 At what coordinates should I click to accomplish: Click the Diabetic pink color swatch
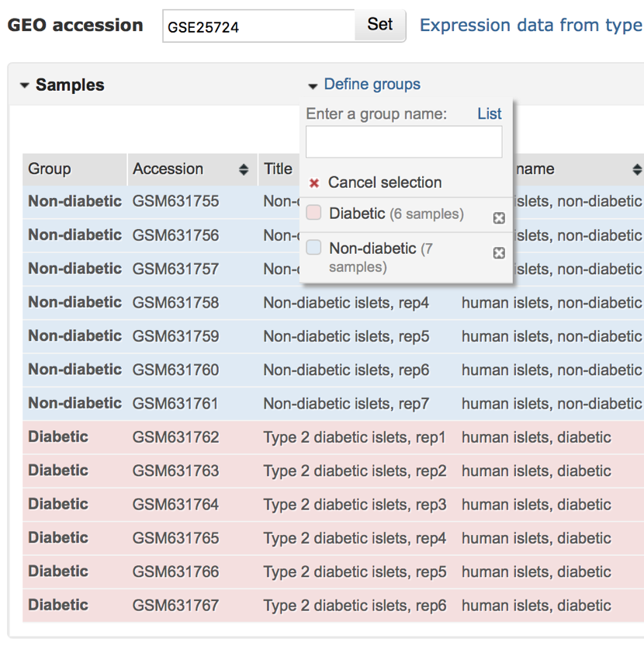[314, 213]
